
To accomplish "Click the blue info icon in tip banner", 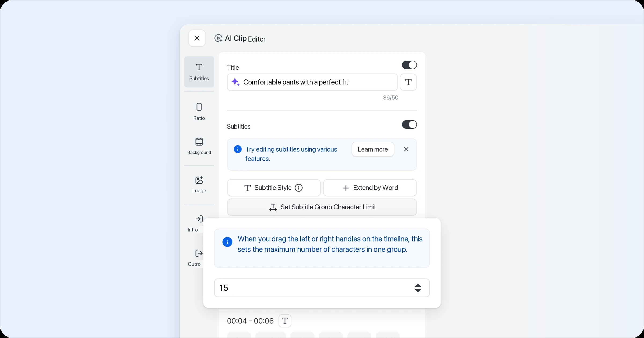I will coord(237,149).
